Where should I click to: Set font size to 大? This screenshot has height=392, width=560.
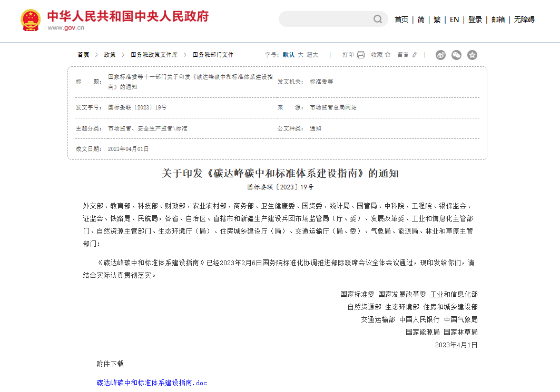pos(300,55)
